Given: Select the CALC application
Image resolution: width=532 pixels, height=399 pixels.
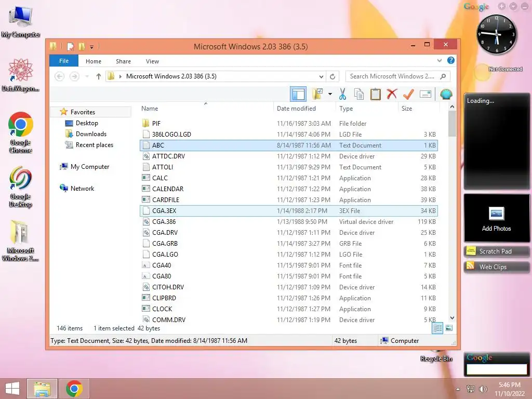Looking at the screenshot, I should (288, 178).
